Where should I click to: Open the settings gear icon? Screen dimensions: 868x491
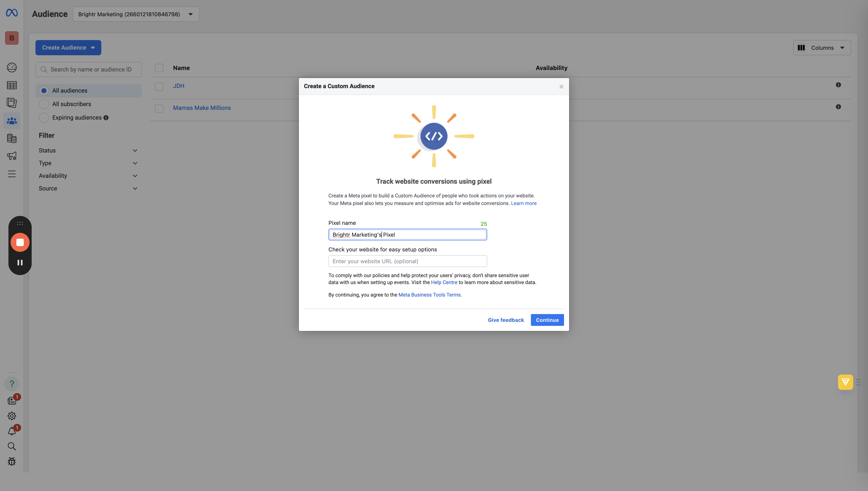[x=12, y=416]
